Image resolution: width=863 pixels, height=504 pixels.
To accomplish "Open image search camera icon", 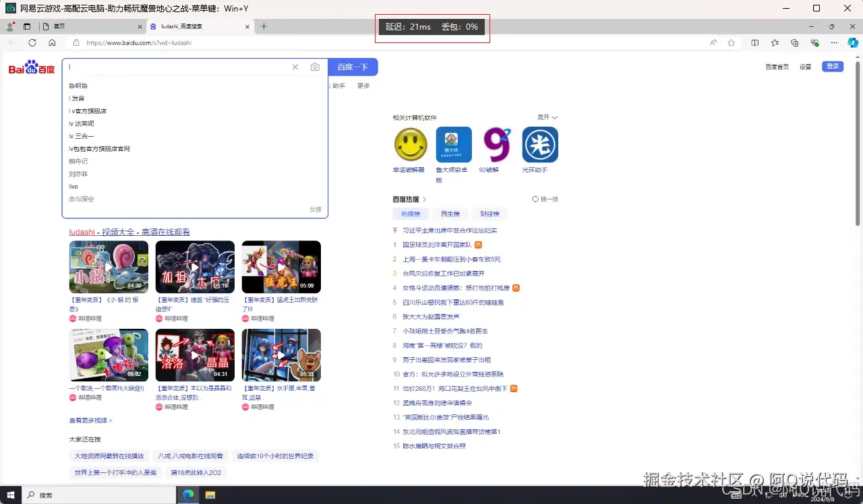I will (315, 67).
